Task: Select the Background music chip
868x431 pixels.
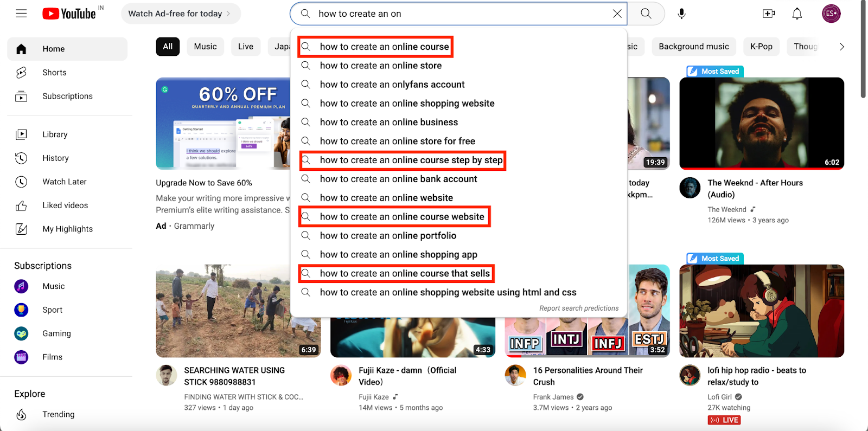Action: pyautogui.click(x=694, y=47)
